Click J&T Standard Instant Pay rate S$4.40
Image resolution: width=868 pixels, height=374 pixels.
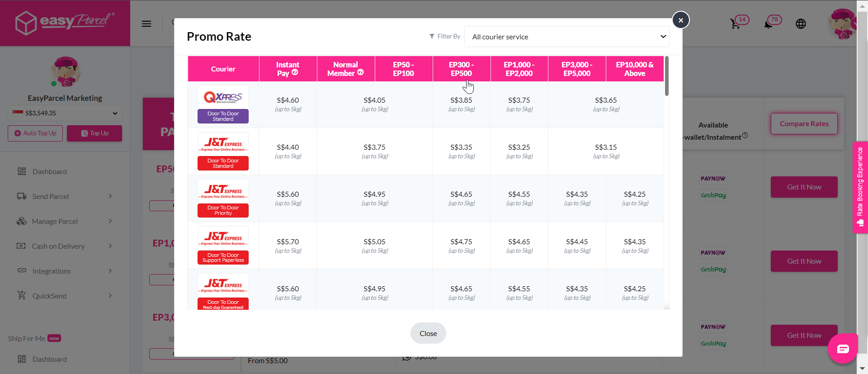tap(288, 147)
